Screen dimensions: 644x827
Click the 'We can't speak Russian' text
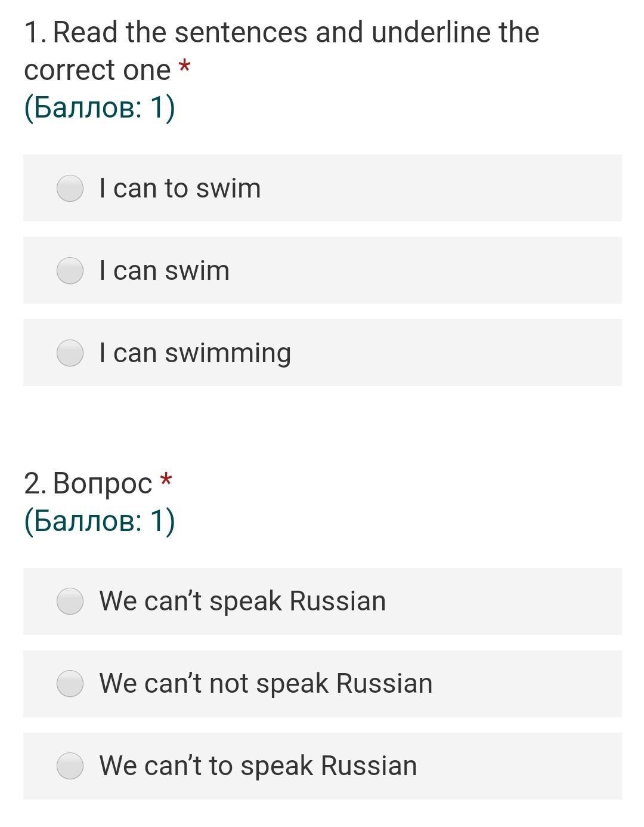pyautogui.click(x=243, y=601)
